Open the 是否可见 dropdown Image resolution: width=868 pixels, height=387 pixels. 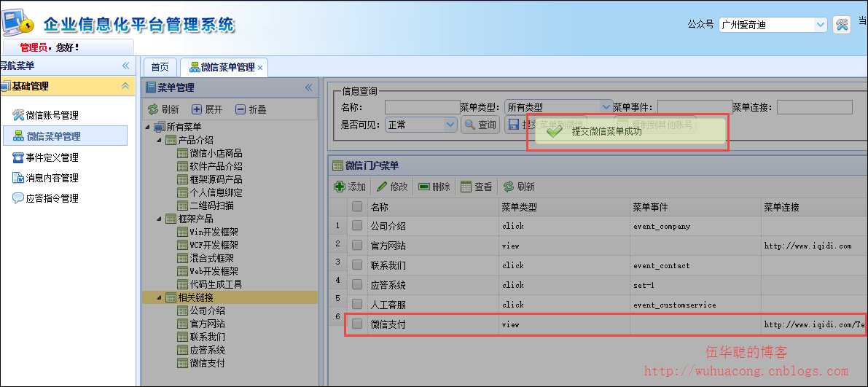coord(450,125)
